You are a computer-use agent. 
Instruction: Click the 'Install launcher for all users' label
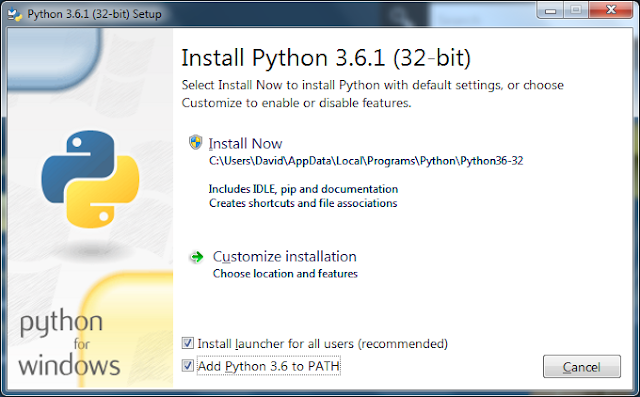coord(322,344)
